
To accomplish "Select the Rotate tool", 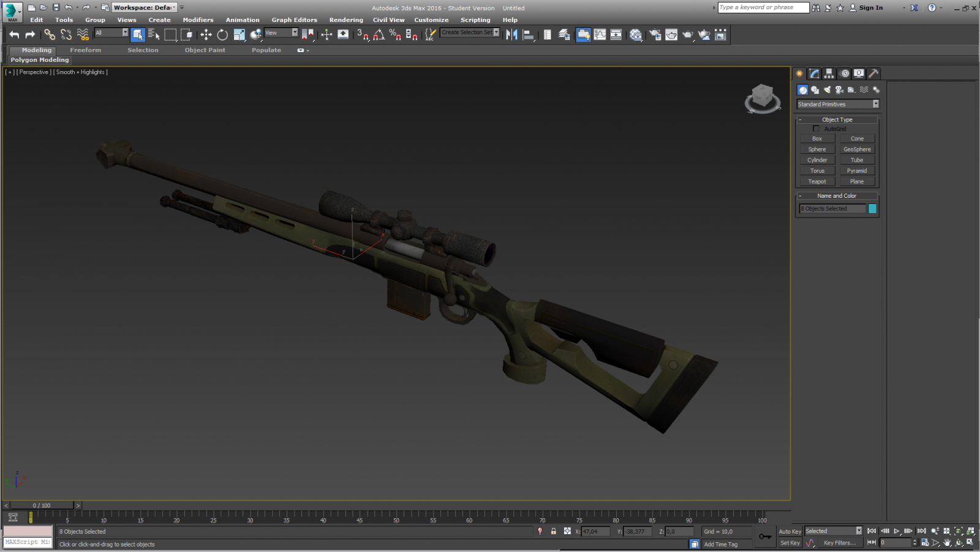I will (222, 35).
